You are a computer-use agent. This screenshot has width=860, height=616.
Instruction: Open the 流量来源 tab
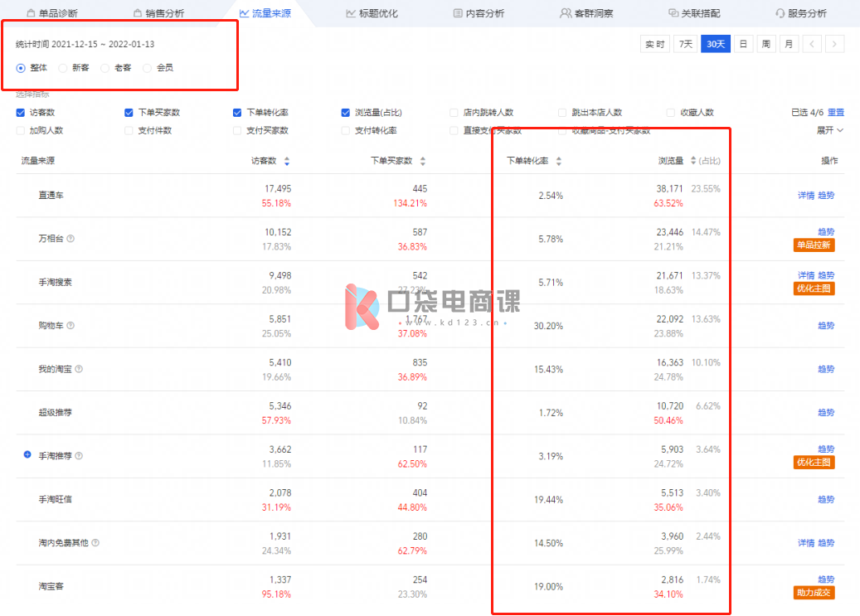[x=265, y=13]
